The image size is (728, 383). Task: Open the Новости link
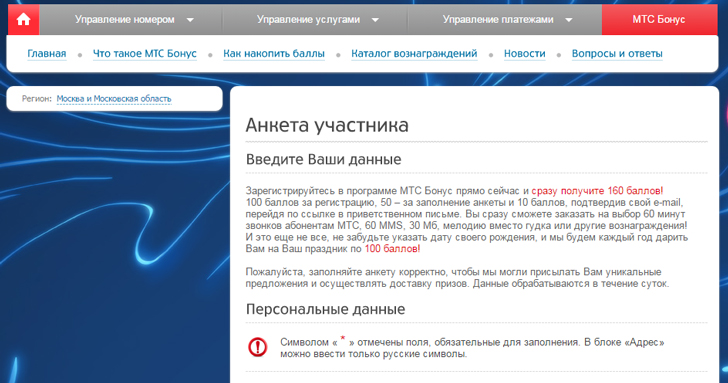(x=525, y=53)
